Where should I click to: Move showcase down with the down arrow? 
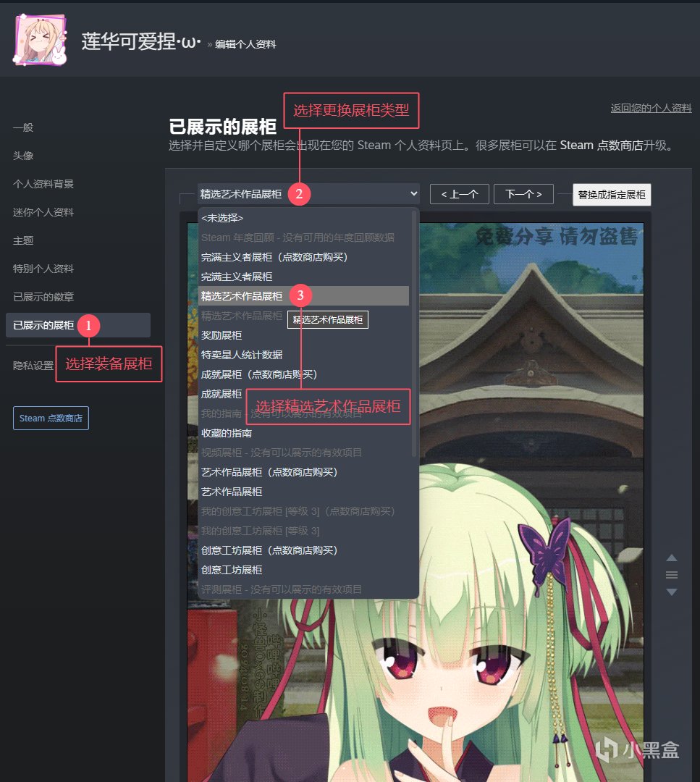[x=672, y=592]
